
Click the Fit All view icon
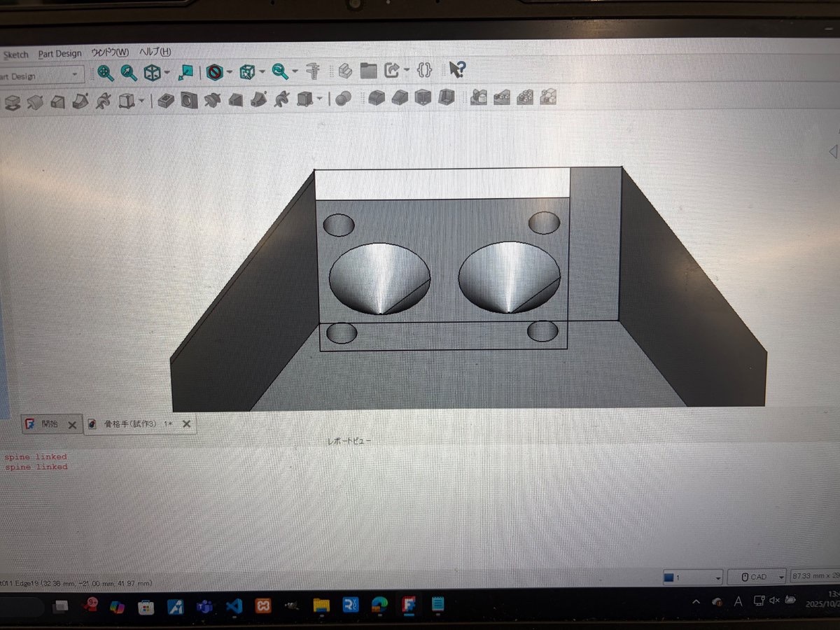(106, 72)
